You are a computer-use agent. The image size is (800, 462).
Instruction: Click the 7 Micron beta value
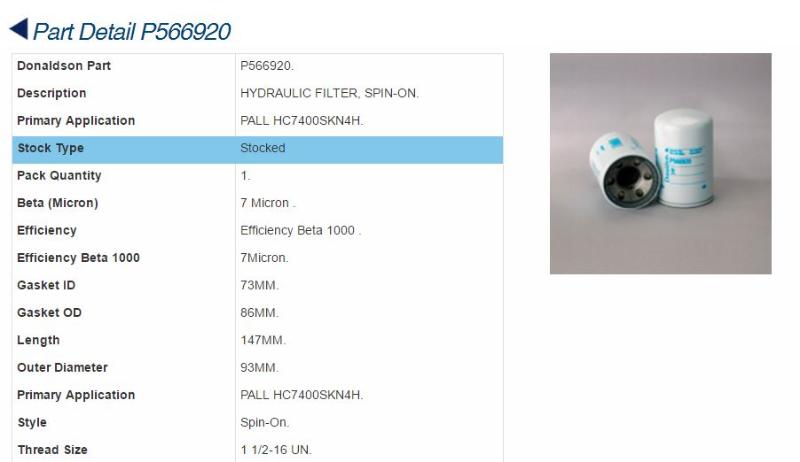pyautogui.click(x=268, y=203)
